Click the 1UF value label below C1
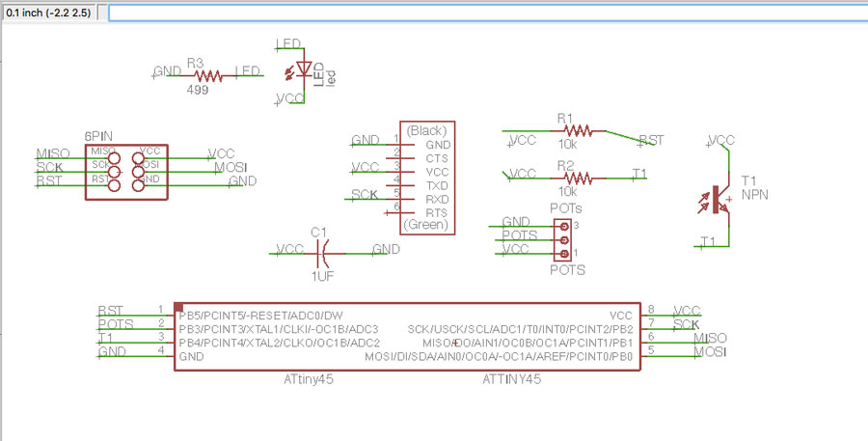Image resolution: width=868 pixels, height=441 pixels. click(x=321, y=276)
